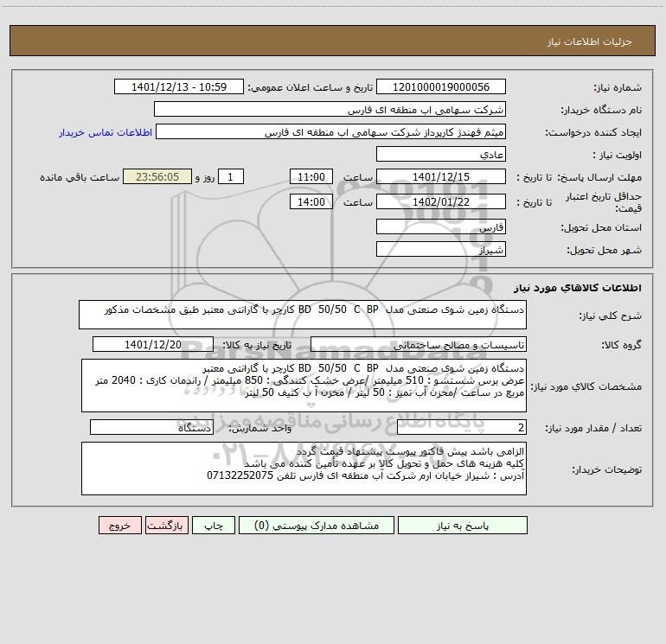Click the heading 'اطلاعات کالاهای مورد نیاز'
The width and height of the screenshot is (666, 644).
578,288
